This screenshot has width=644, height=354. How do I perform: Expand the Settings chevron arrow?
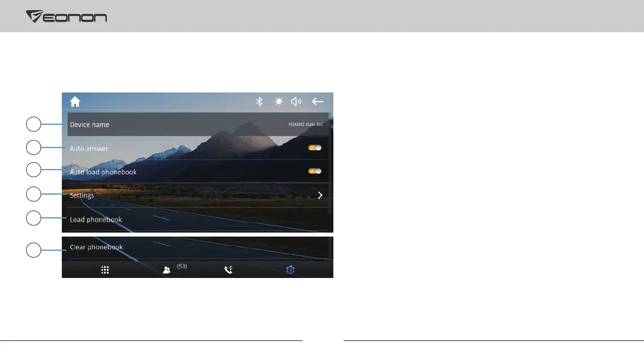320,195
